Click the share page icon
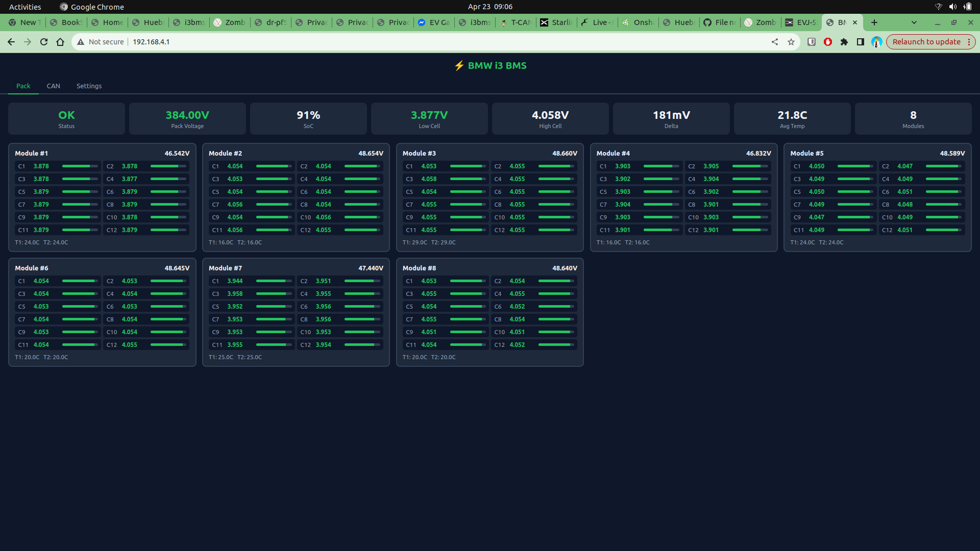980x551 pixels. click(775, 42)
